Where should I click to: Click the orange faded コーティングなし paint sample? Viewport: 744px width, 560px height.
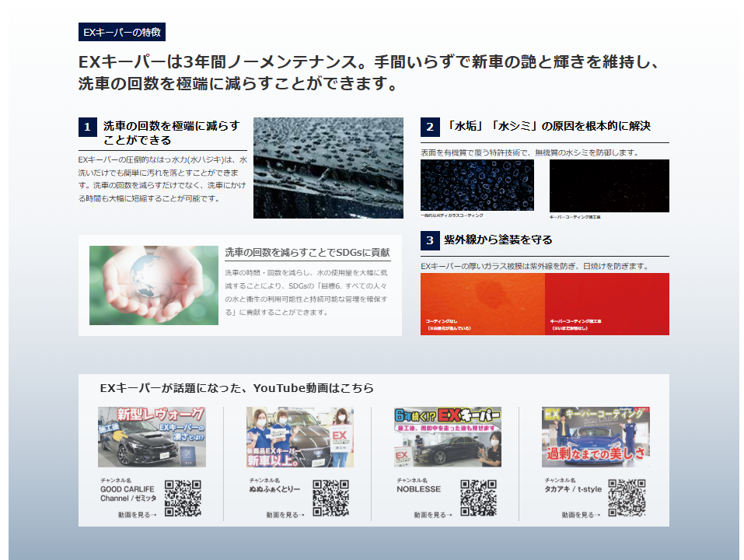[482, 304]
